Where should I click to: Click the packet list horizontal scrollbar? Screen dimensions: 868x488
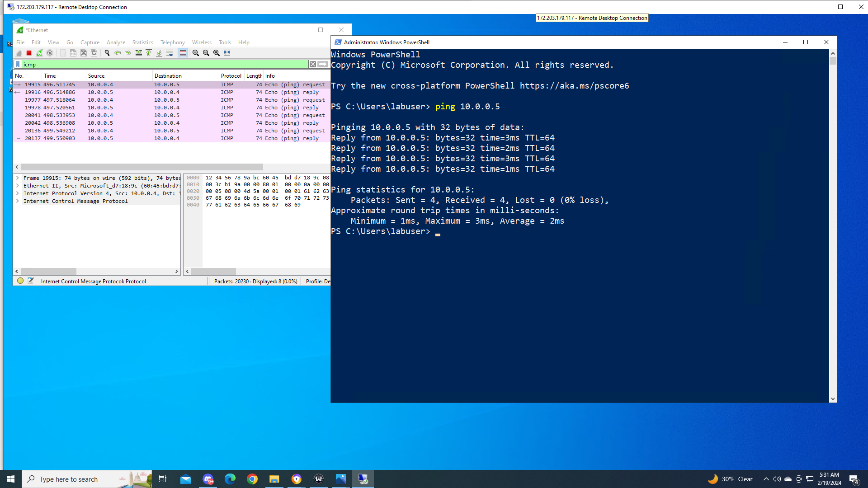click(x=142, y=167)
